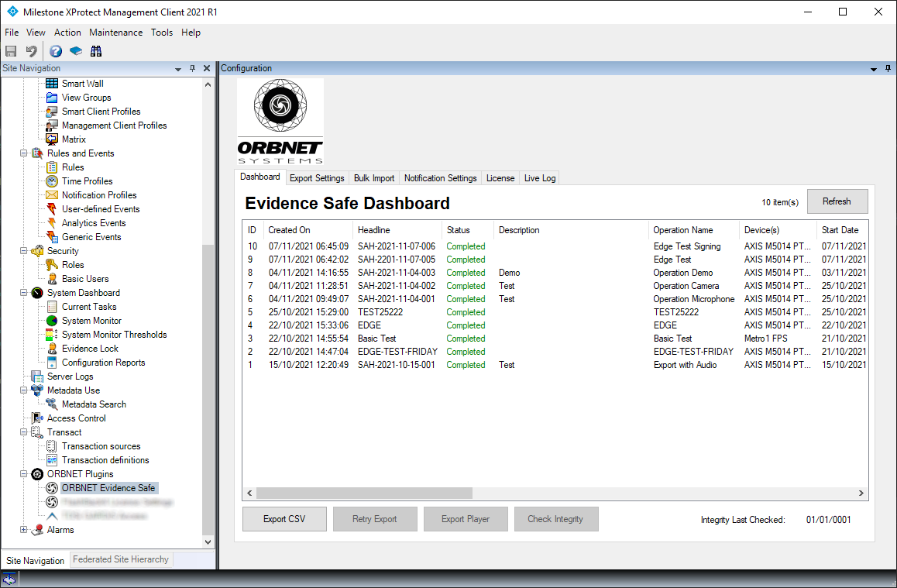Click the Refresh button
The height and width of the screenshot is (588, 897).
(837, 201)
